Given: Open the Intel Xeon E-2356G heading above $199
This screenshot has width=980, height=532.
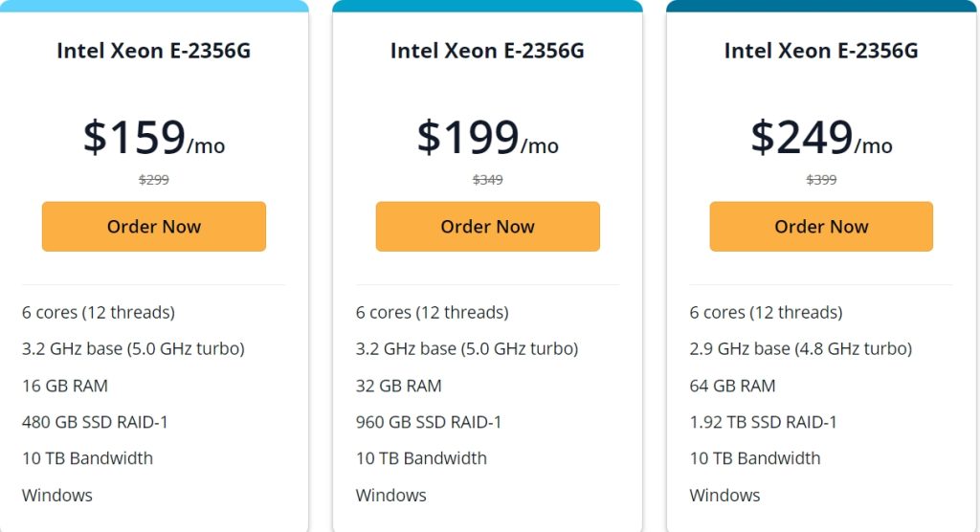Looking at the screenshot, I should point(487,51).
